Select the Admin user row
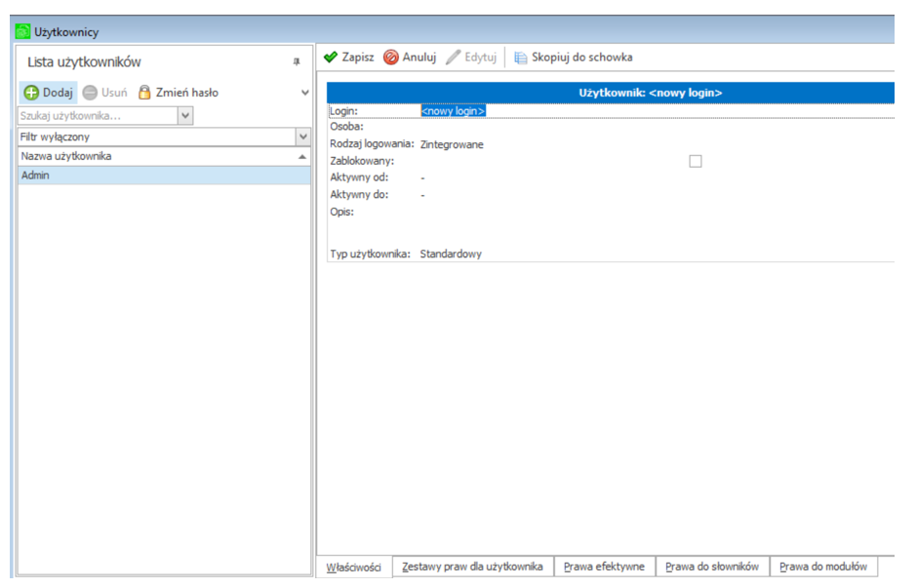This screenshot has width=917, height=588. point(164,176)
